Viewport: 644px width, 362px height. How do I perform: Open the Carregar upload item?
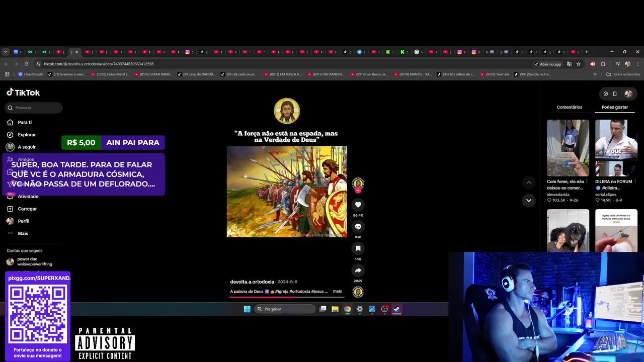[22, 209]
